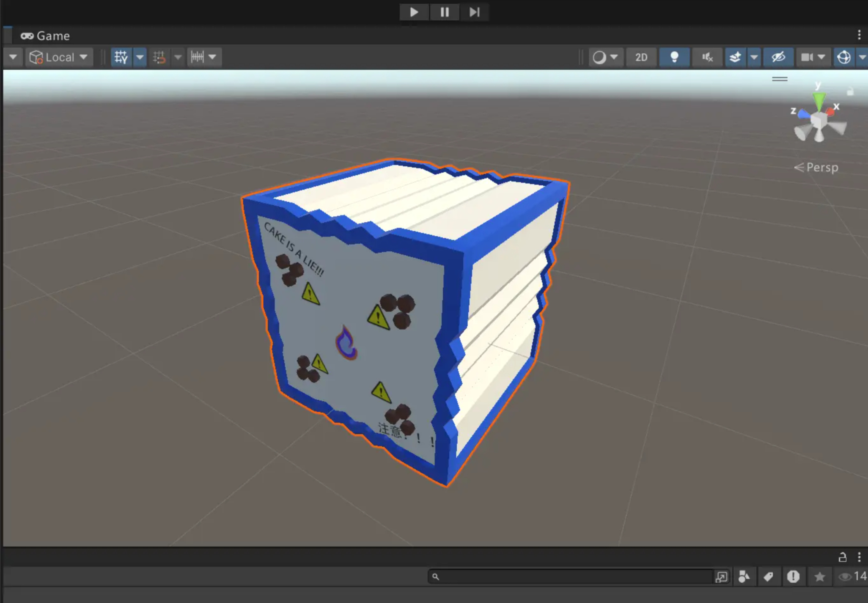Toggle scene lighting lightbulb
This screenshot has height=603, width=868.
(x=674, y=57)
